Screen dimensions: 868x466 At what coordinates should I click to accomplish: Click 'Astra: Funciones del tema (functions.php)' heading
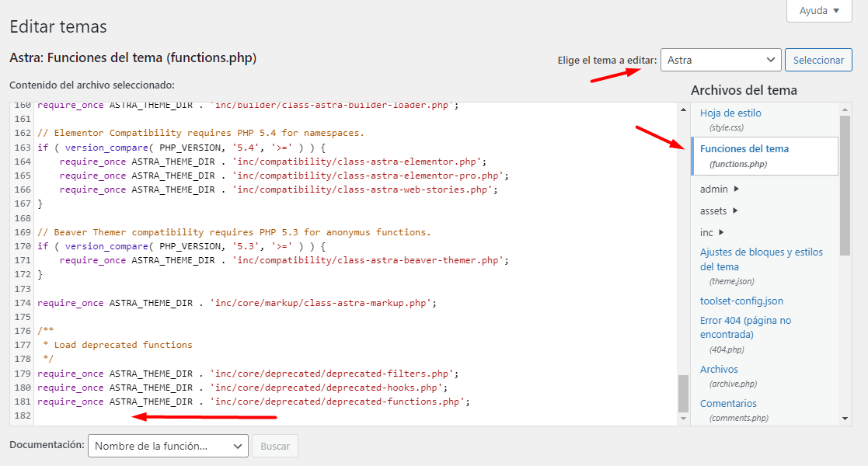pos(133,57)
